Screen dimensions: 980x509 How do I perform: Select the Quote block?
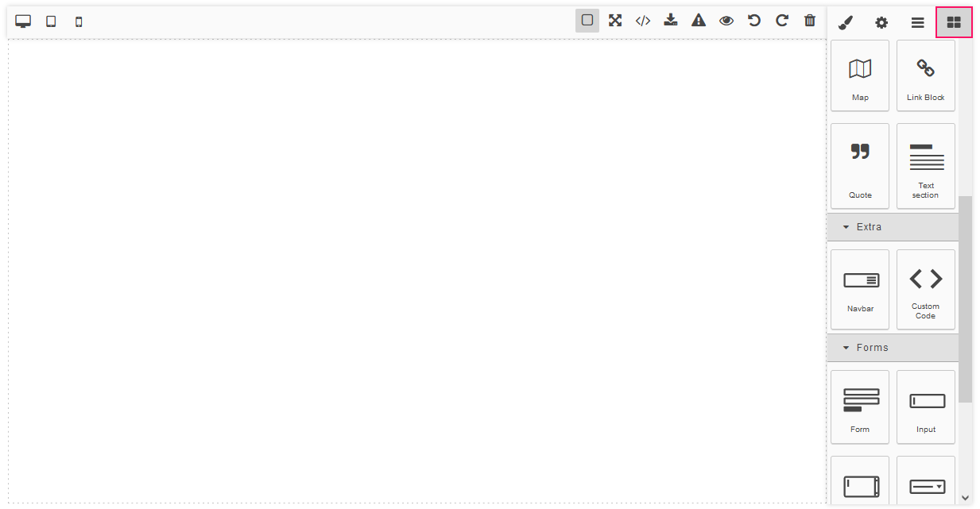(860, 166)
